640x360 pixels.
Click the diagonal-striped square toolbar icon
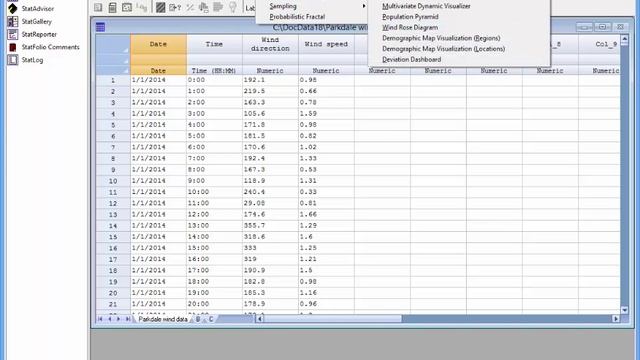160,7
